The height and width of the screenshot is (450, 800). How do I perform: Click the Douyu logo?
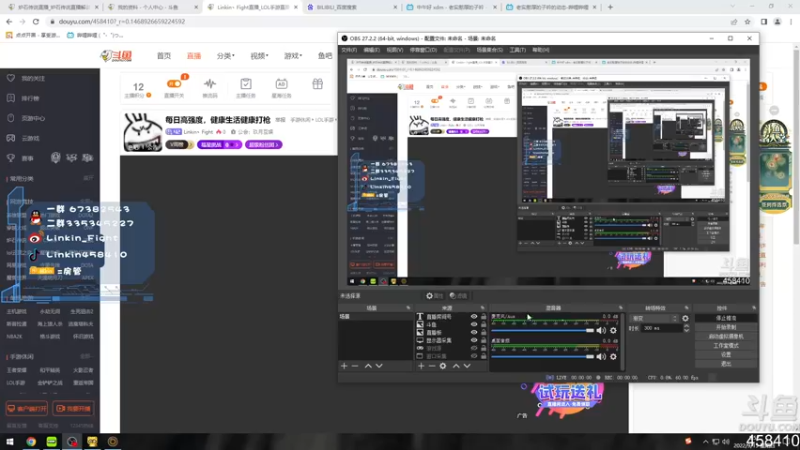pos(116,56)
